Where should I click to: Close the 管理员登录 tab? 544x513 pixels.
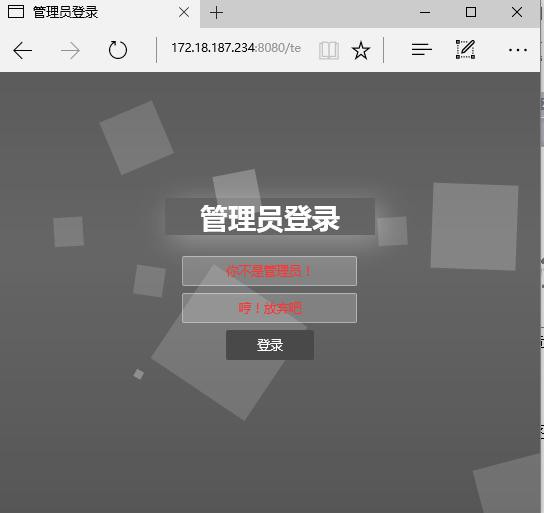coord(184,13)
